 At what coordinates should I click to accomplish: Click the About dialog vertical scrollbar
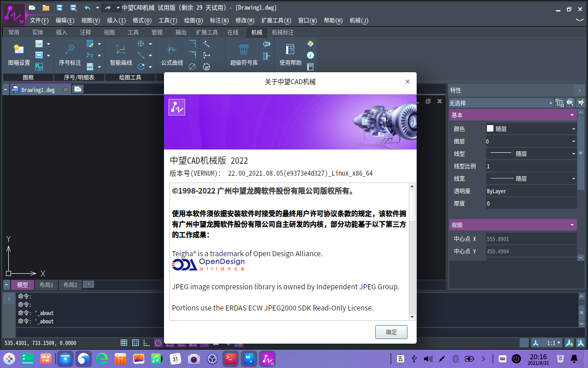[x=412, y=252]
